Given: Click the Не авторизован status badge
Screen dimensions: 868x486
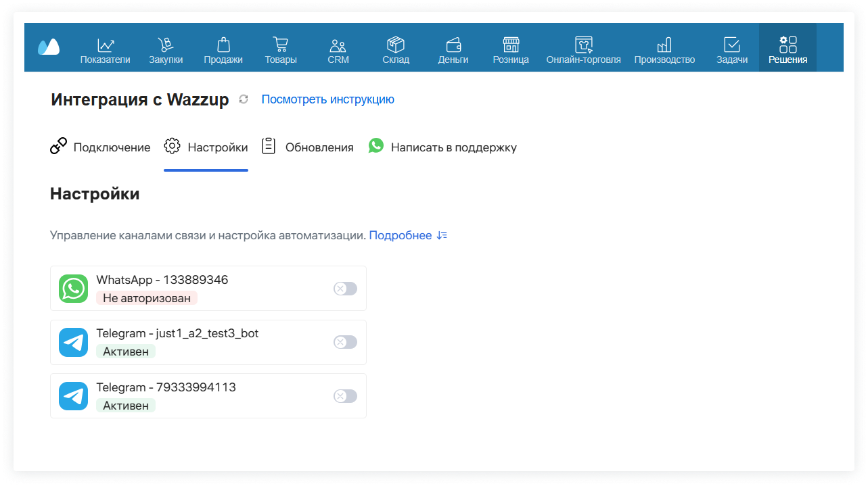Looking at the screenshot, I should tap(147, 298).
